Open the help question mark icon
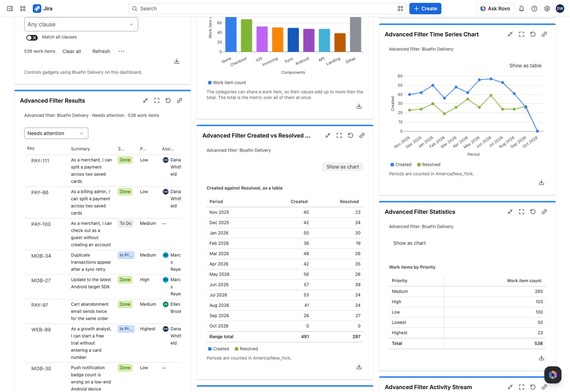The width and height of the screenshot is (570, 392). tap(534, 9)
